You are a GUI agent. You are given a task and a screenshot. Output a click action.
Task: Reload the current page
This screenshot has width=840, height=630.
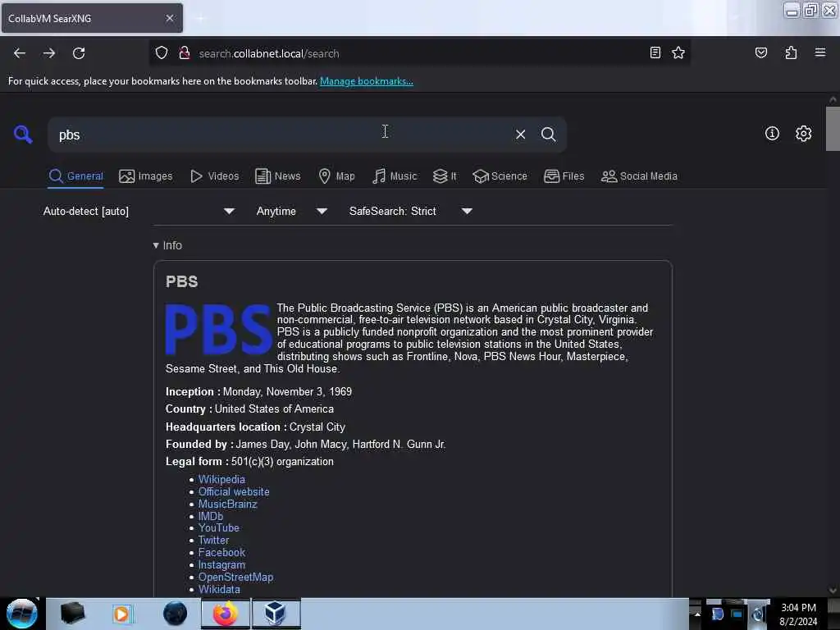click(79, 53)
